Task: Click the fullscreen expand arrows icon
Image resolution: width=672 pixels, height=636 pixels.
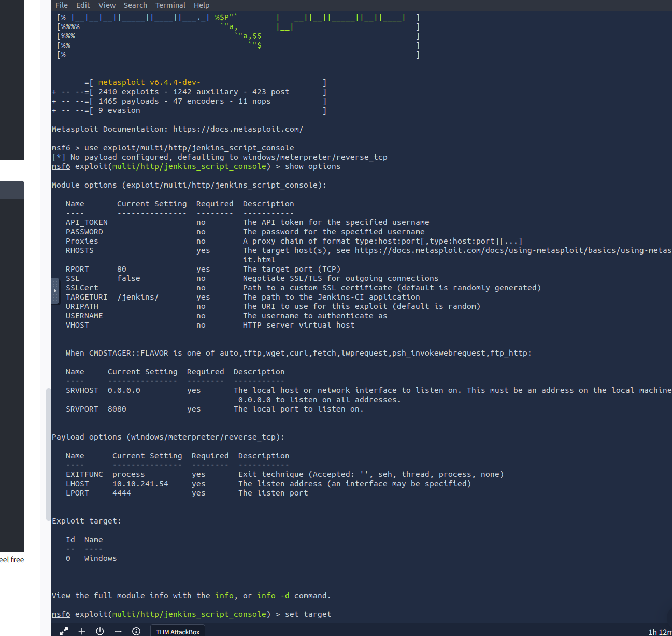Action: tap(64, 631)
